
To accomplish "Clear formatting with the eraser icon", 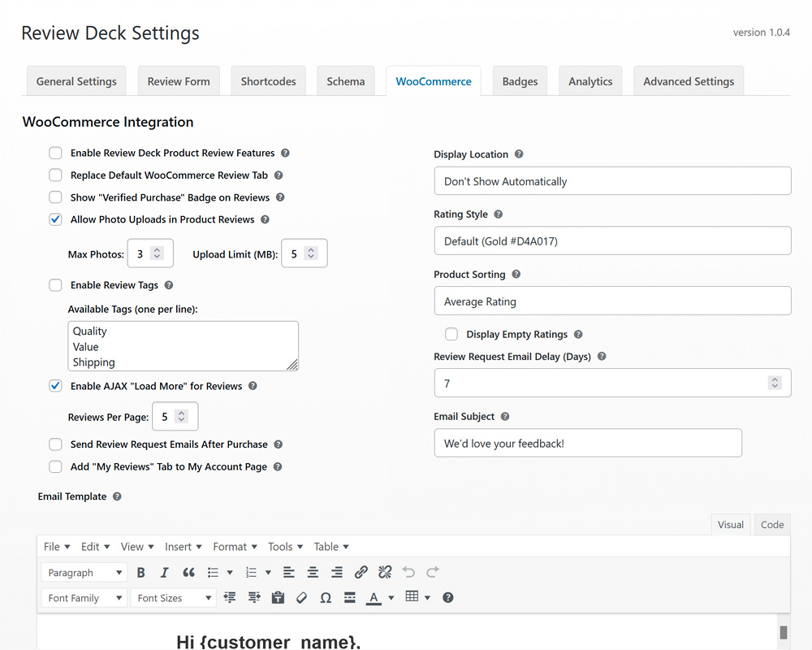I will pyautogui.click(x=301, y=597).
